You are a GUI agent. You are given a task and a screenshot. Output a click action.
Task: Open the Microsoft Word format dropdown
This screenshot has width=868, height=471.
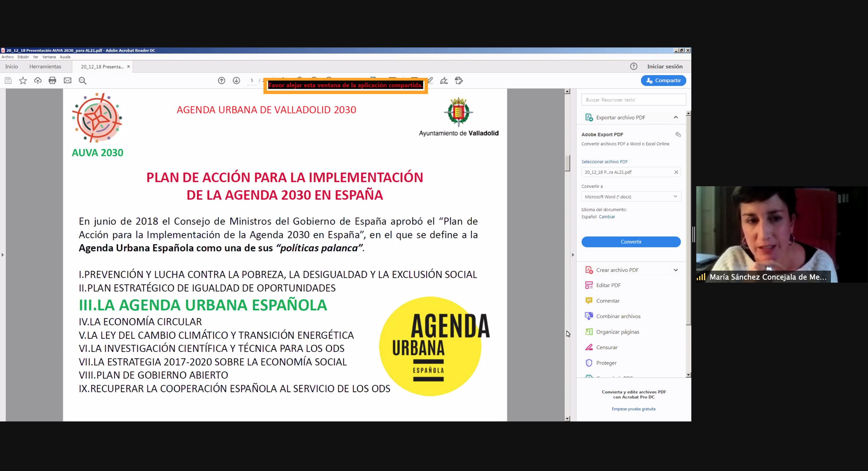[631, 196]
